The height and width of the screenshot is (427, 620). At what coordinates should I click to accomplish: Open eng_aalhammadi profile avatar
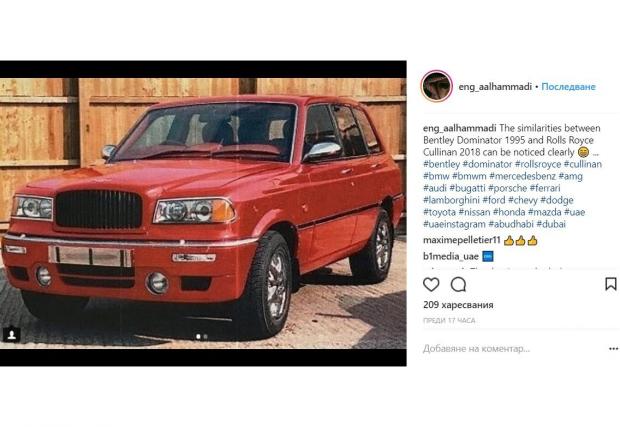point(437,86)
